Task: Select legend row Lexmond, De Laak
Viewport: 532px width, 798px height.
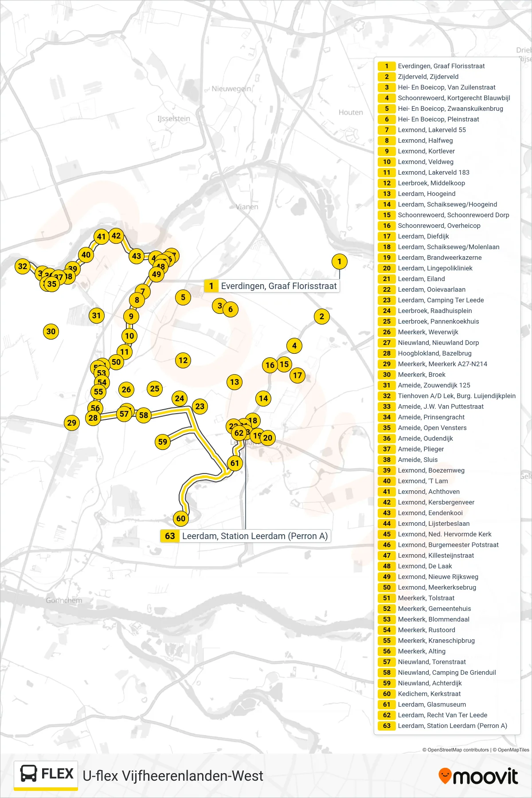Action: pyautogui.click(x=447, y=566)
